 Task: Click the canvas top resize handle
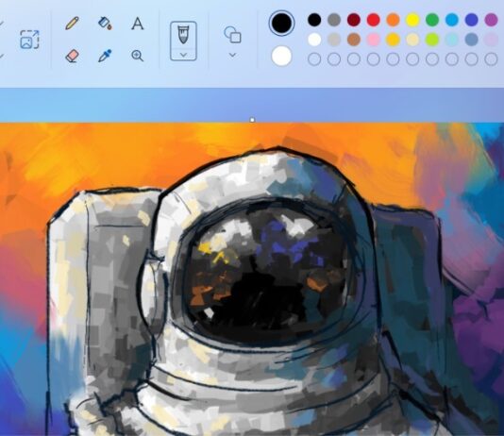tap(252, 120)
